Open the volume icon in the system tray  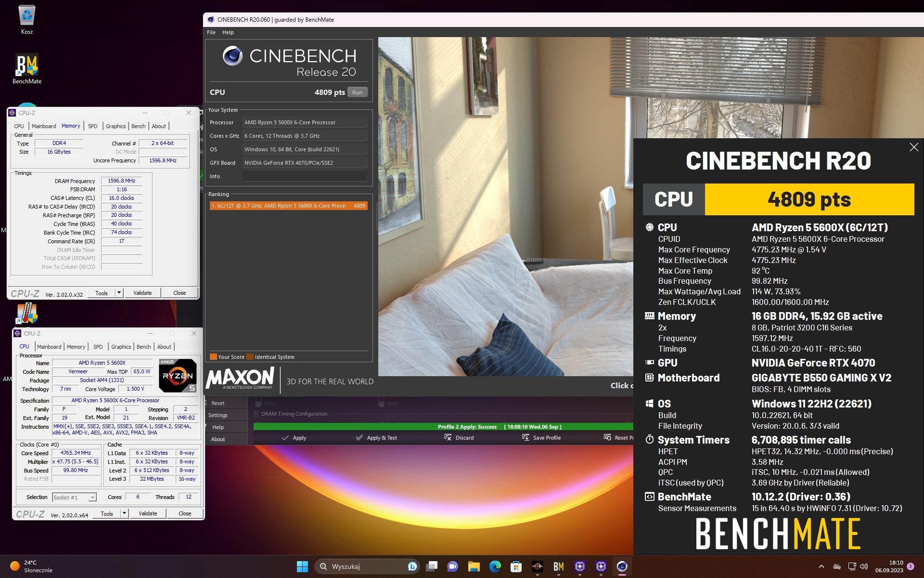(x=864, y=566)
